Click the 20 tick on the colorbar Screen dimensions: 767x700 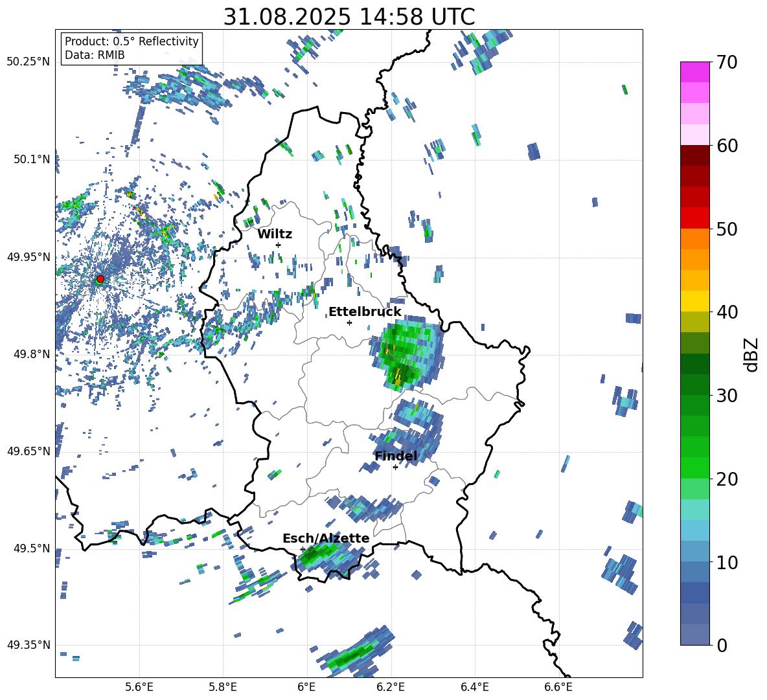(727, 479)
